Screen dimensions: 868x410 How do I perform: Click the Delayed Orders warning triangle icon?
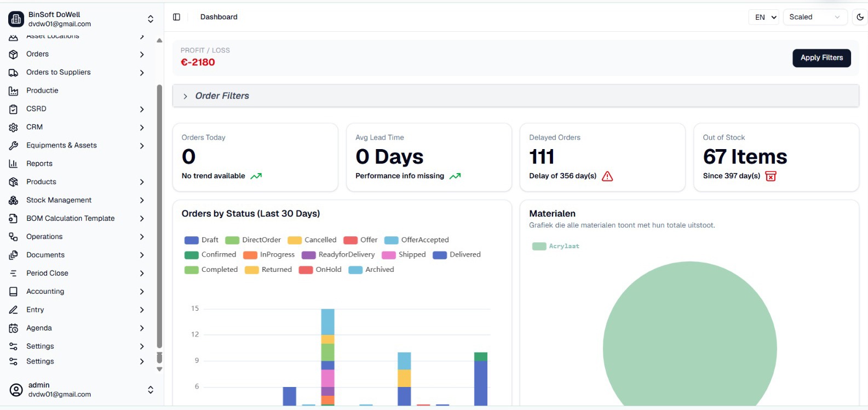607,176
